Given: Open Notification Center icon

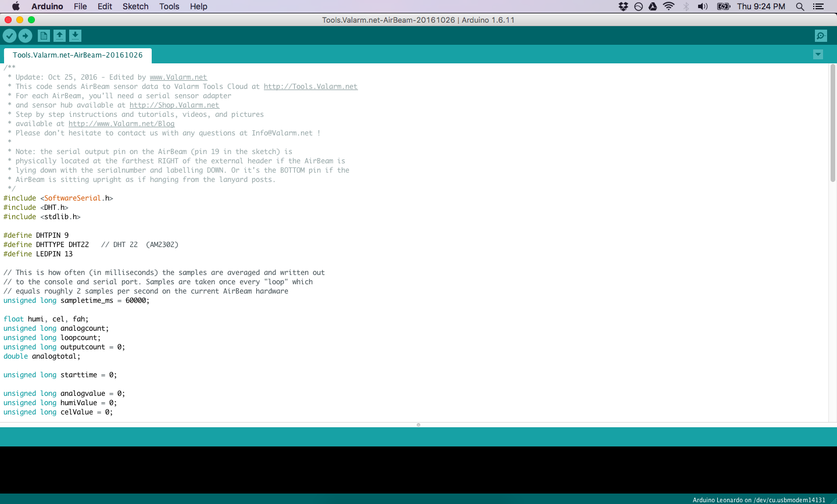Looking at the screenshot, I should pyautogui.click(x=818, y=6).
